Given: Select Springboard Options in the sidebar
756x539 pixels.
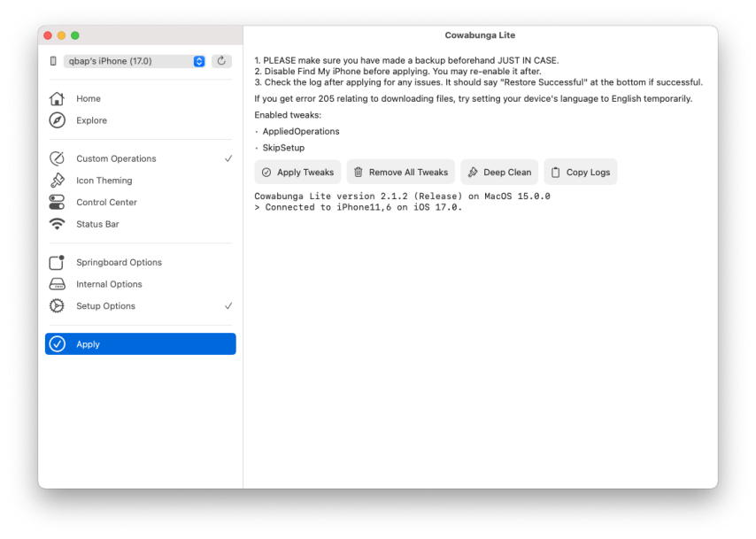Looking at the screenshot, I should 140,262.
